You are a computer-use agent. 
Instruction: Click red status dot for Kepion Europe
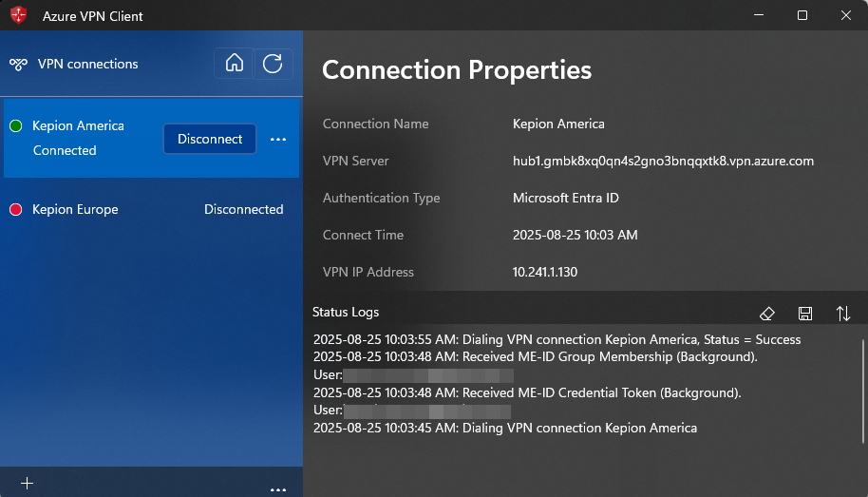(15, 209)
